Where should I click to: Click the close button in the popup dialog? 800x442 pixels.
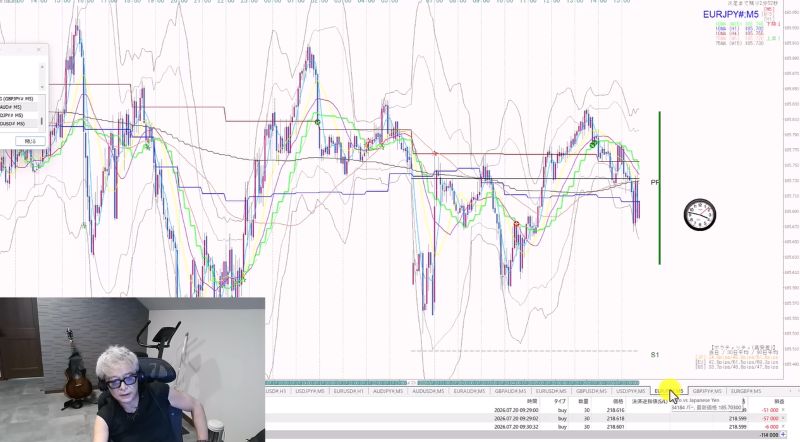point(30,140)
